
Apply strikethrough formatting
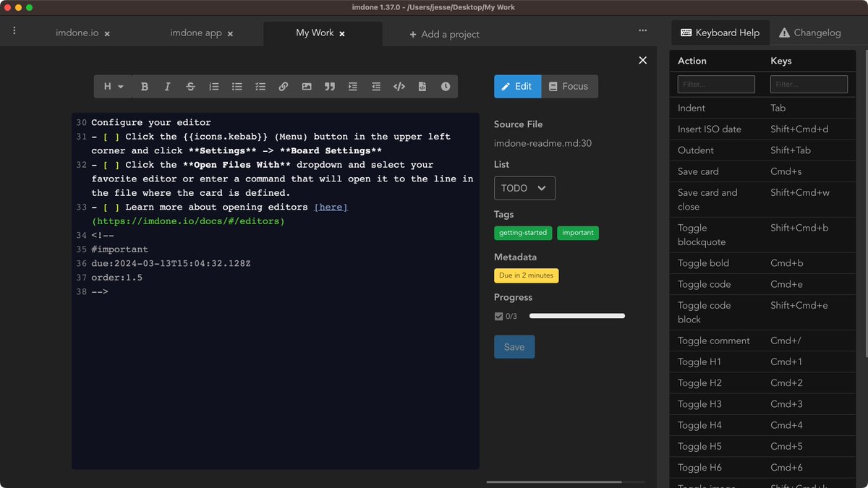point(191,87)
